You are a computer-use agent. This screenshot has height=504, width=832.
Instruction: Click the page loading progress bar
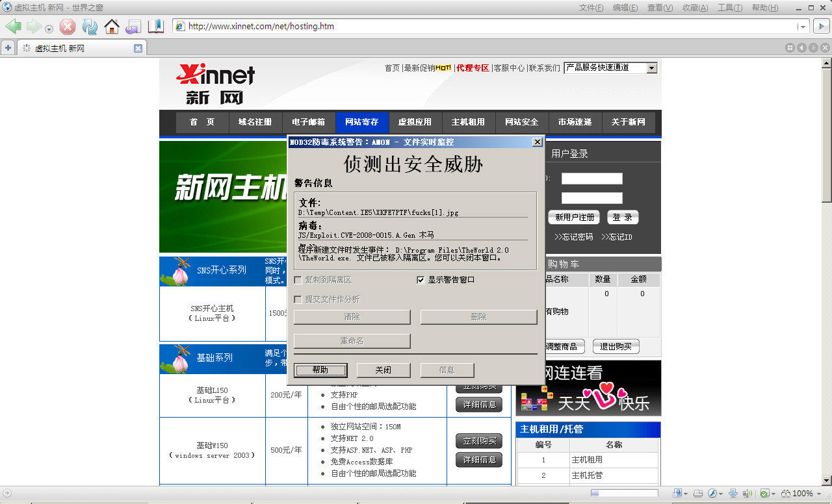624,494
